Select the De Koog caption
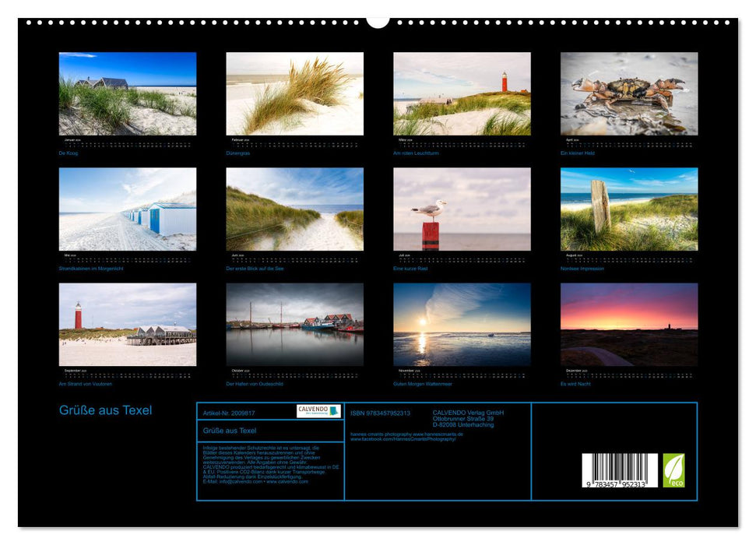The width and height of the screenshot is (756, 545). click(69, 153)
